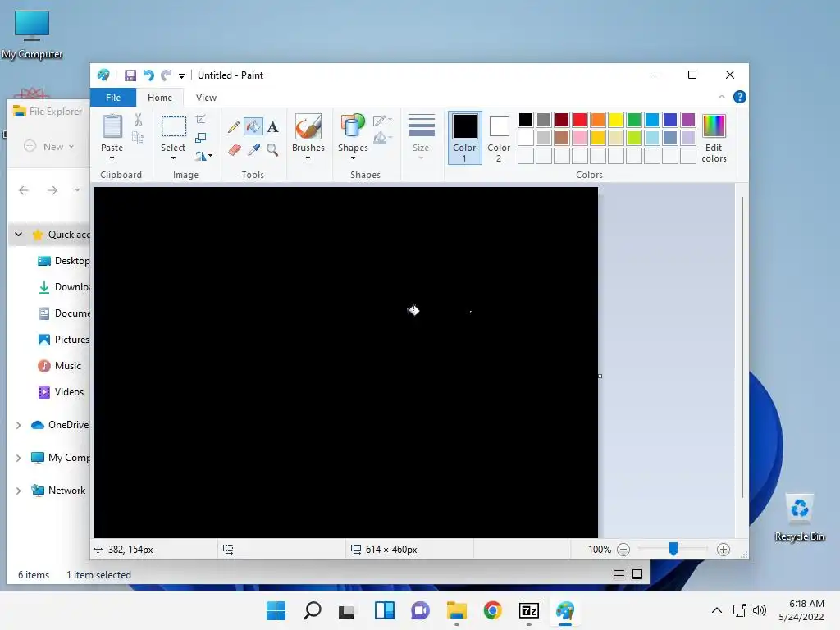The image size is (840, 630).
Task: Click the Paint vertical scrollbar
Action: [x=742, y=347]
